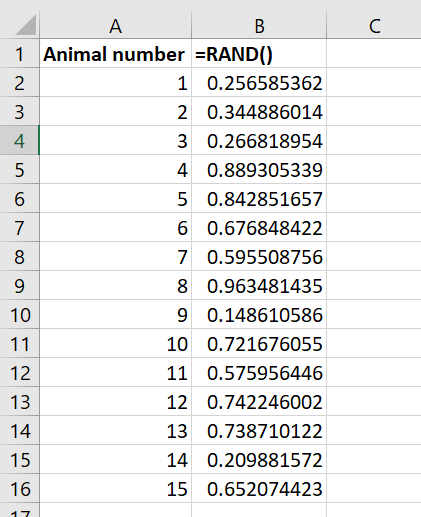The image size is (421, 517).
Task: Select row 10 header
Action: (19, 314)
